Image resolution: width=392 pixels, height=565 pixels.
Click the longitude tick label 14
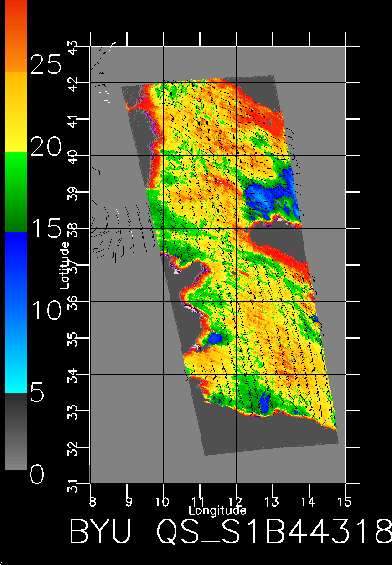click(309, 502)
